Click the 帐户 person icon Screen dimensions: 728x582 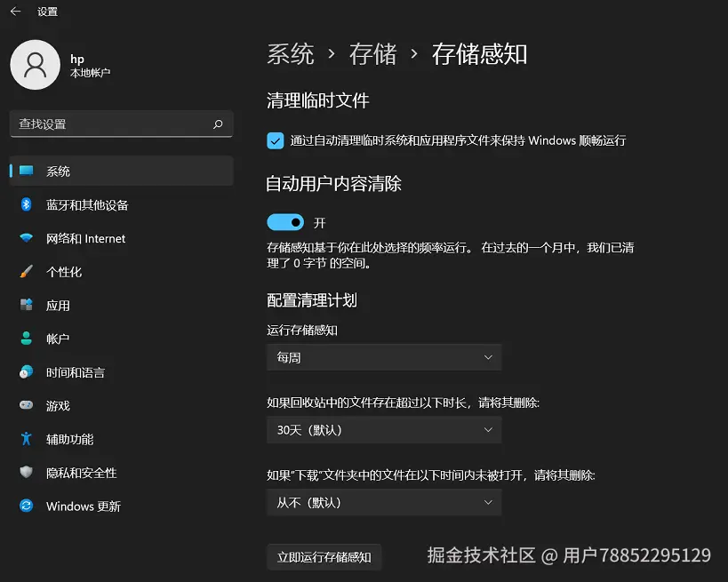click(x=26, y=339)
